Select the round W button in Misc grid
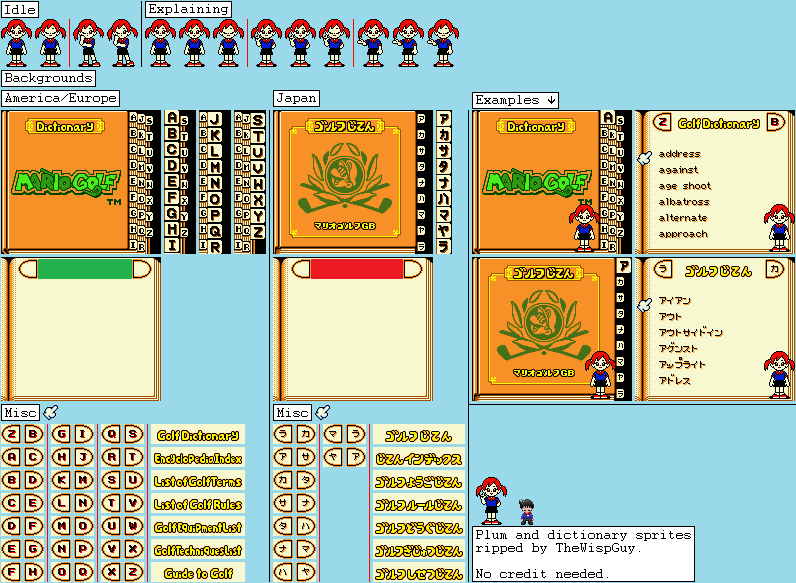 (133, 526)
